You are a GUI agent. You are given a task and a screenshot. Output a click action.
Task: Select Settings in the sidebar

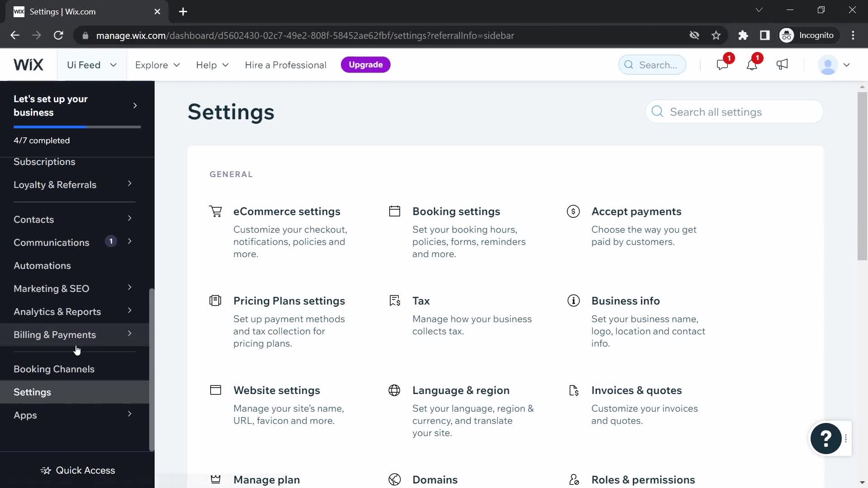(75, 392)
